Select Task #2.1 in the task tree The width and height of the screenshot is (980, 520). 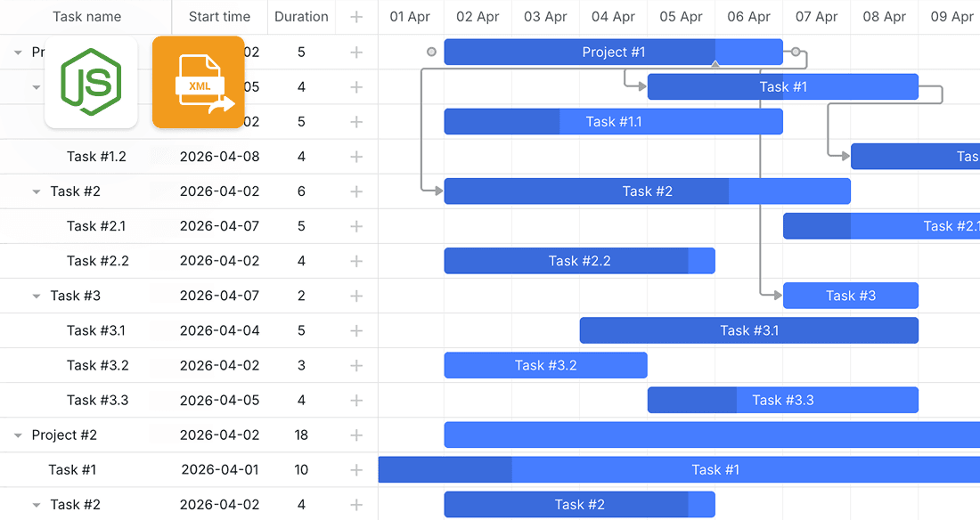96,226
